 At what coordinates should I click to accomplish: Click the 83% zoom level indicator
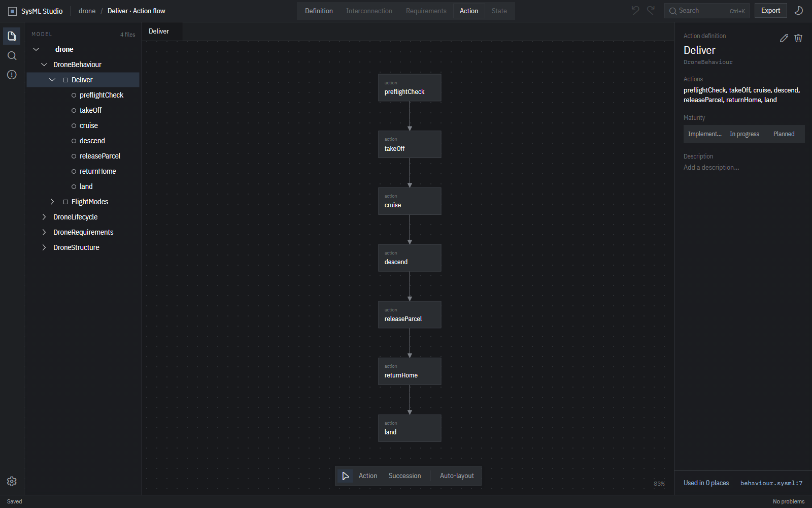coord(659,484)
